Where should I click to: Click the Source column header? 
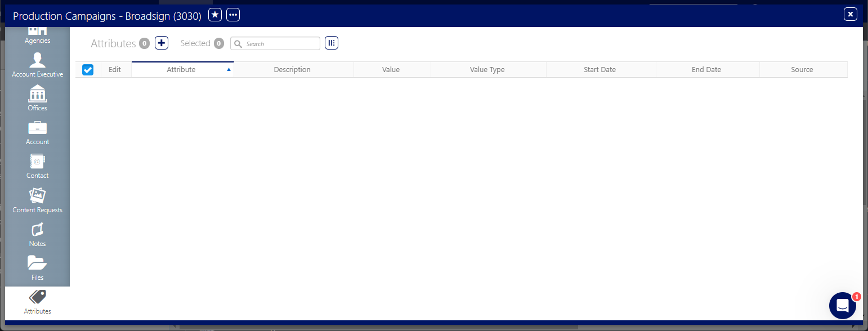pyautogui.click(x=803, y=70)
